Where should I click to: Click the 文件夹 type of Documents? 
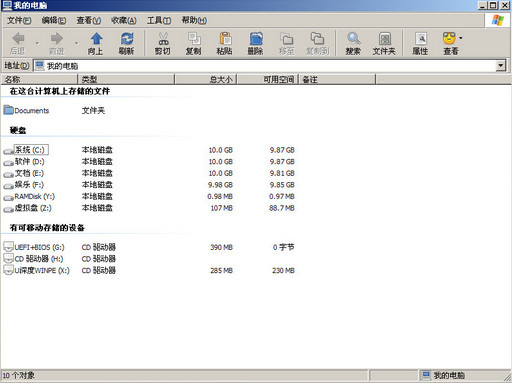(x=93, y=111)
